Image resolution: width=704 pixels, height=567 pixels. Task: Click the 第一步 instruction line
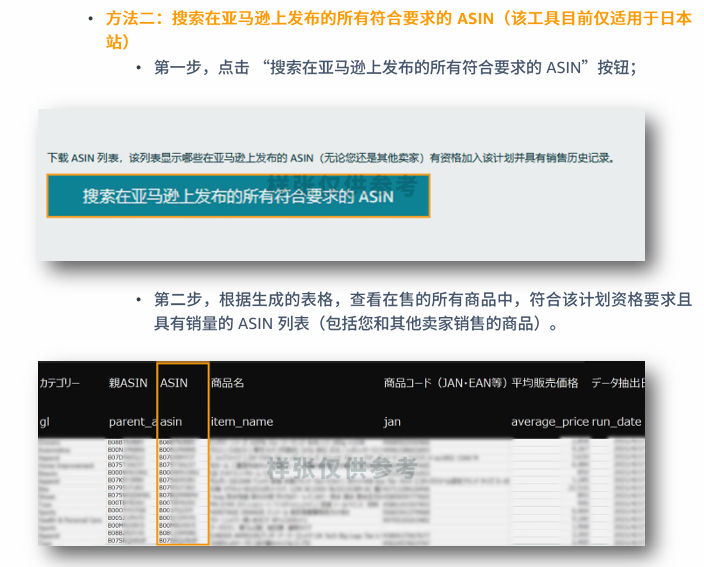395,68
